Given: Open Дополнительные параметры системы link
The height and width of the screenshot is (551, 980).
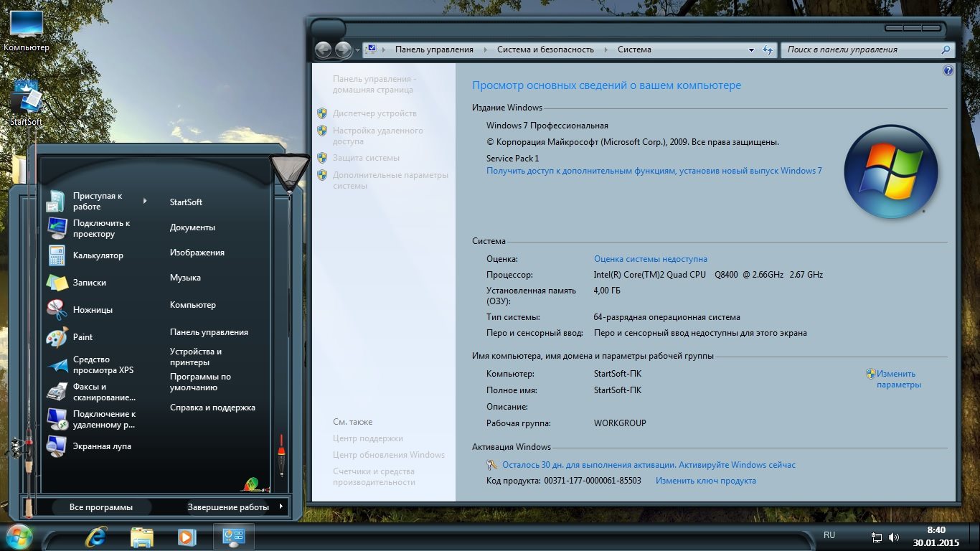Looking at the screenshot, I should (390, 180).
